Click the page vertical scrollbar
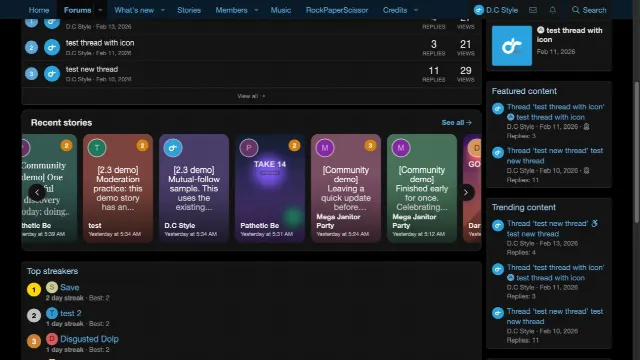This screenshot has width=640, height=360. tap(636, 152)
